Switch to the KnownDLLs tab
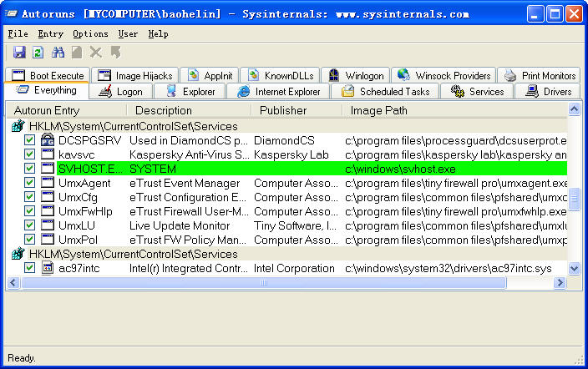 pos(280,75)
